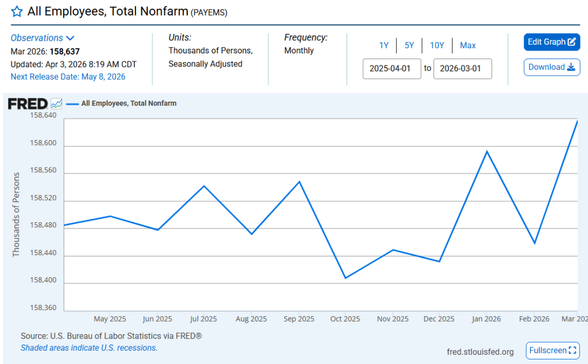The width and height of the screenshot is (588, 364).
Task: Follow the shaded areas recessions link
Action: (89, 347)
